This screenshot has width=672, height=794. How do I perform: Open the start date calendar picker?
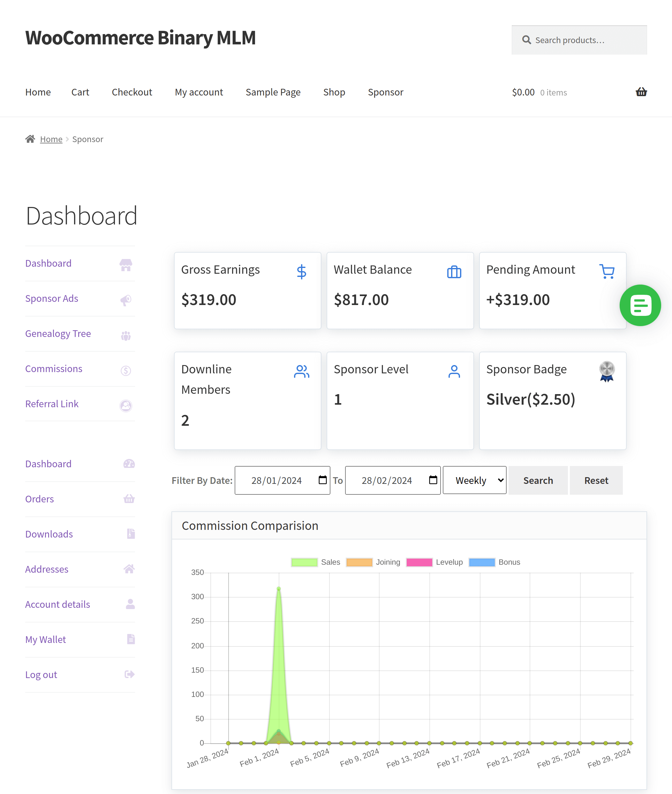pyautogui.click(x=322, y=480)
